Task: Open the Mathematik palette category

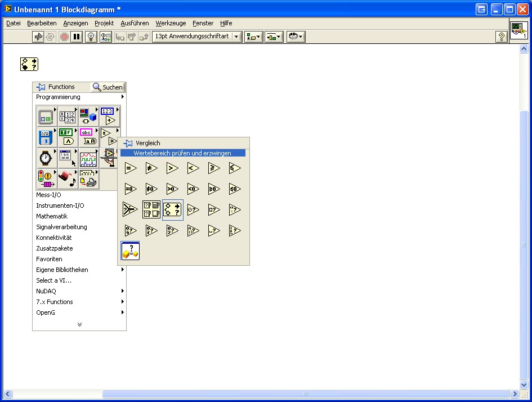Action: tap(52, 216)
